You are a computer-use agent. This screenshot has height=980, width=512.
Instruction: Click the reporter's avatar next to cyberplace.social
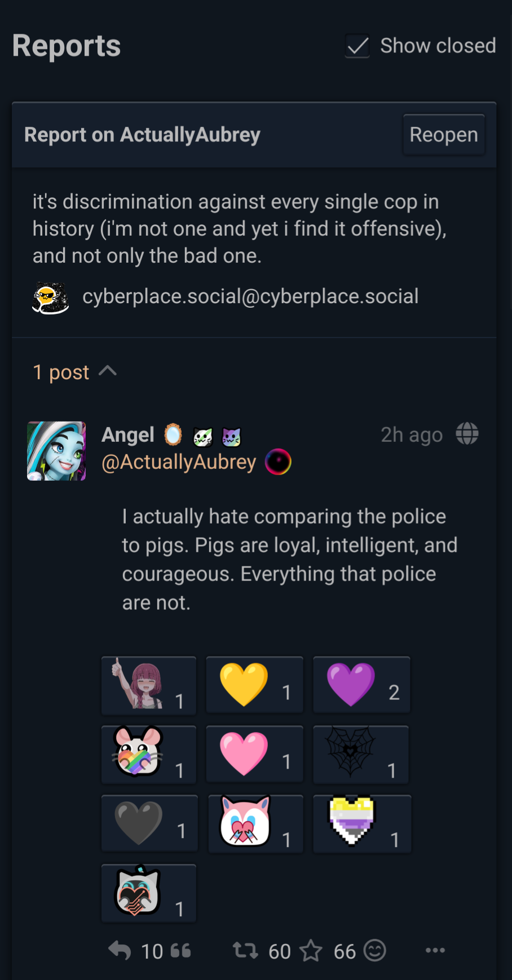point(51,298)
